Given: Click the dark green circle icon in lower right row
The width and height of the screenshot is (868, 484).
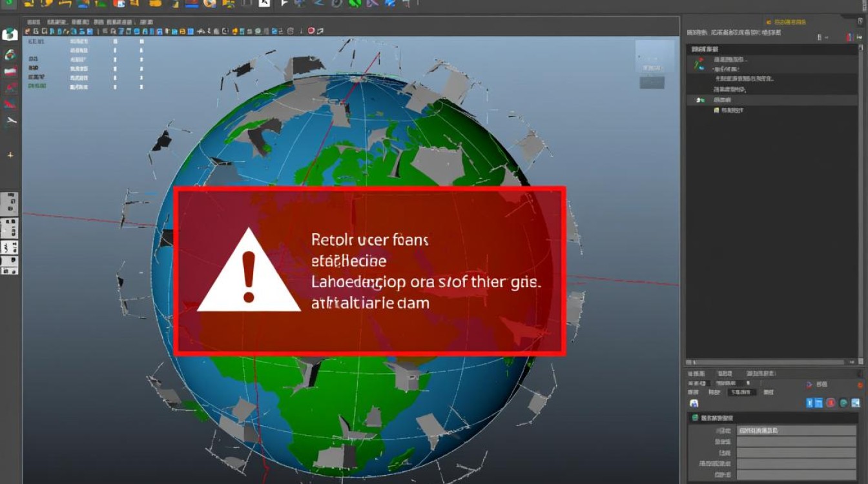Looking at the screenshot, I should click(x=843, y=403).
